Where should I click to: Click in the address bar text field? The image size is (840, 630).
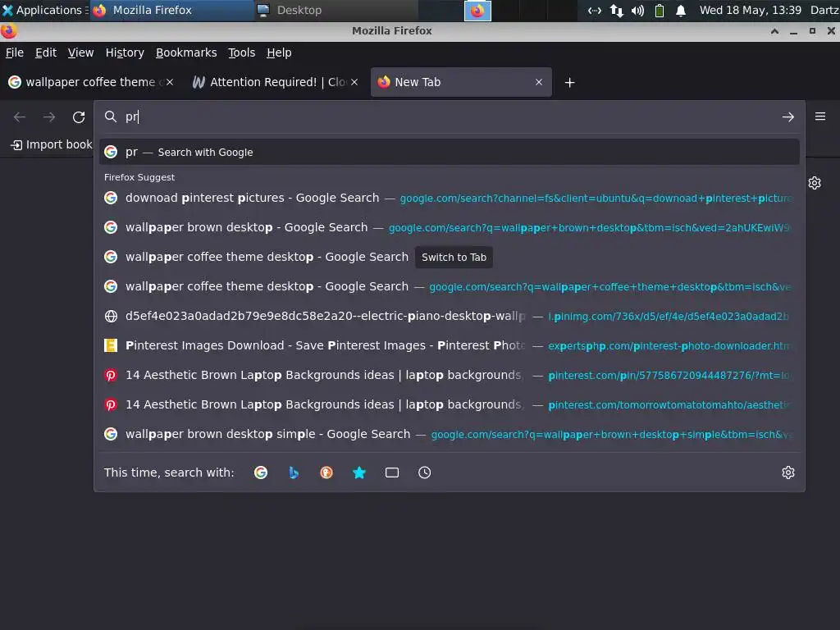pos(450,116)
